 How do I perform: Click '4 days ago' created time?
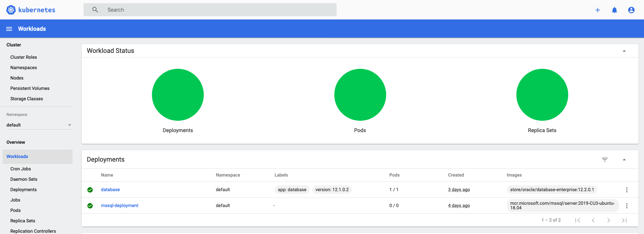point(459,205)
